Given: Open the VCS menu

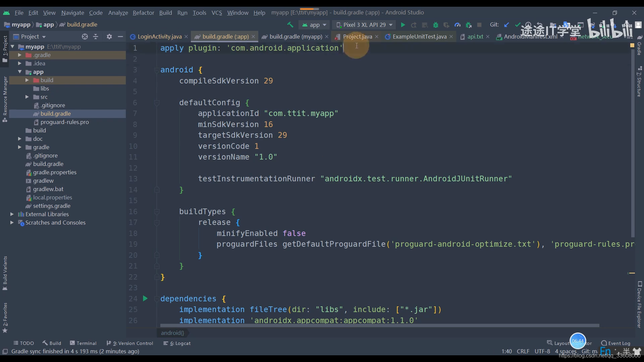Looking at the screenshot, I should (217, 13).
